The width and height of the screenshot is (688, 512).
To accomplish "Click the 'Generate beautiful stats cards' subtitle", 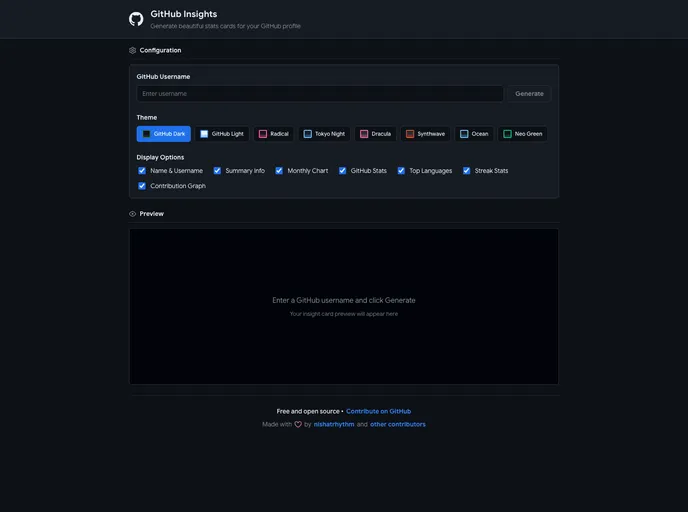I will click(x=226, y=26).
